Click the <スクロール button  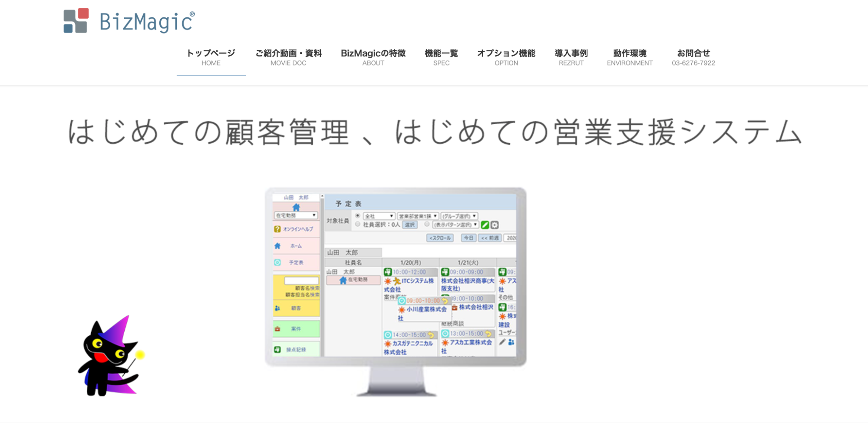[440, 238]
